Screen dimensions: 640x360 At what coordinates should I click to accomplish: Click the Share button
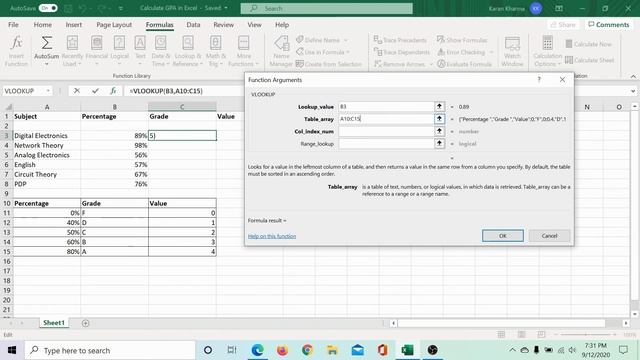pos(563,24)
